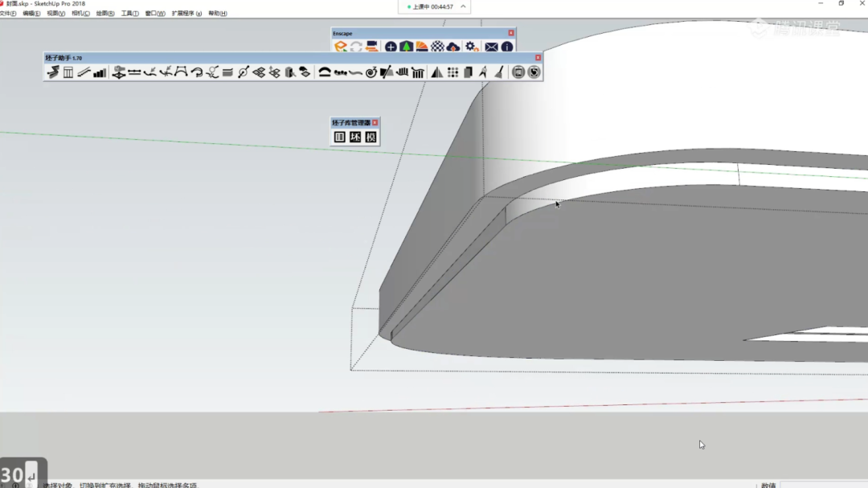Toggle Enscape live updates circular-arrows icon
Screen dimensions: 868x488
[356, 47]
